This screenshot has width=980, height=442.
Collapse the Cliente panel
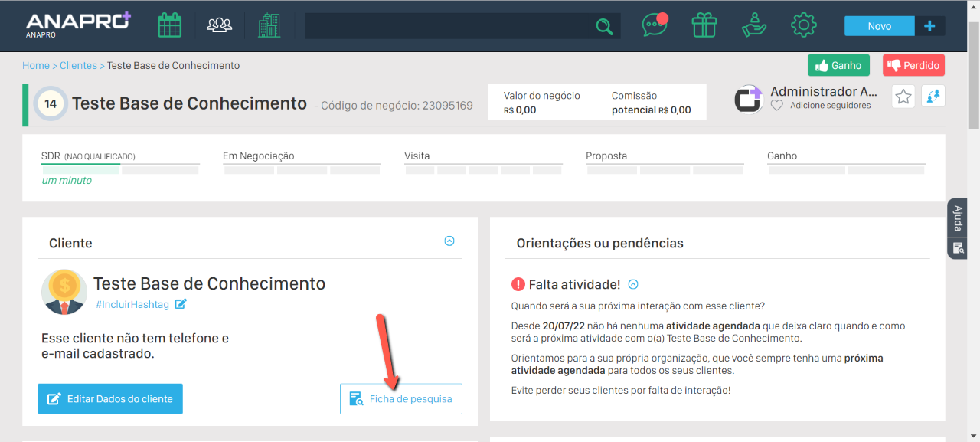click(449, 241)
